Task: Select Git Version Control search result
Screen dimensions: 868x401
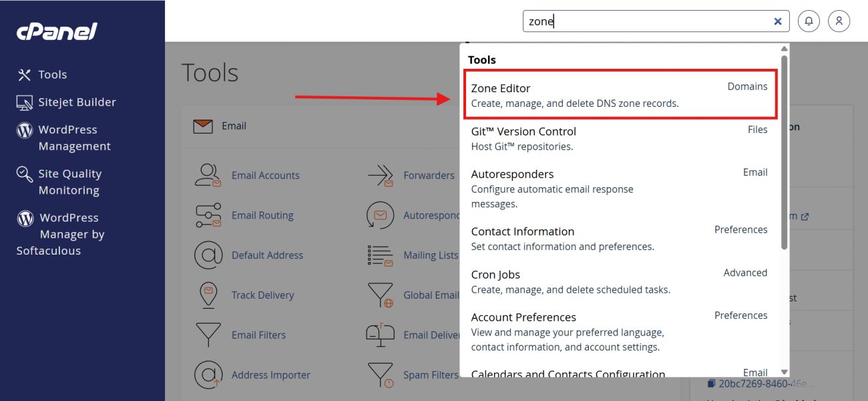Action: 620,138
